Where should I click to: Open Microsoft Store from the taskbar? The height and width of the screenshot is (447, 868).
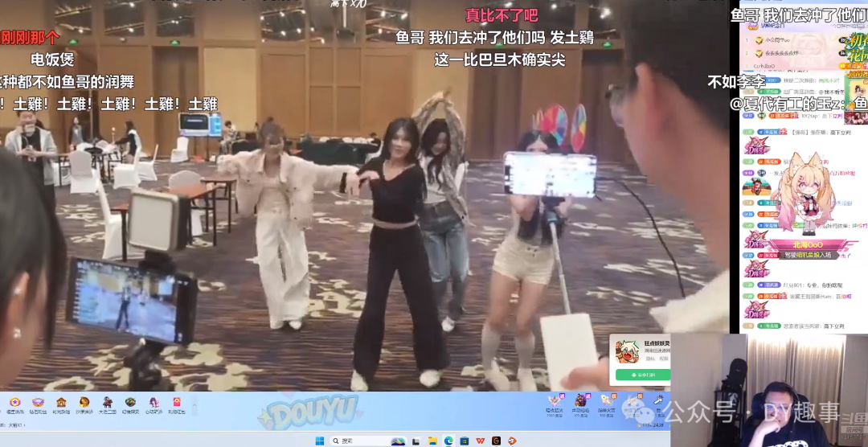coord(464,441)
